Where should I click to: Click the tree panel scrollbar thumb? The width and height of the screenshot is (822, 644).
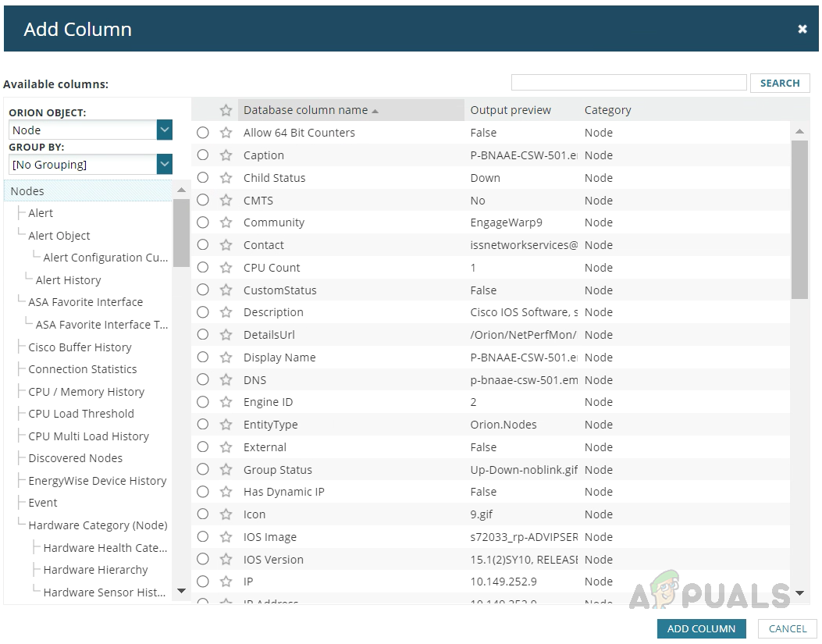(x=181, y=233)
